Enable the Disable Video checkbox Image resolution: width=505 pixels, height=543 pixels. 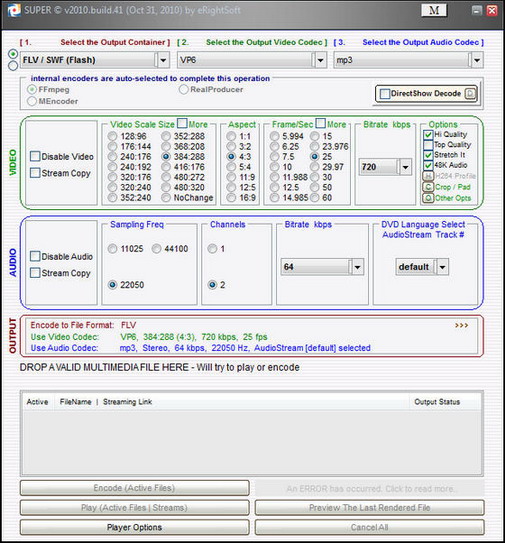point(35,156)
